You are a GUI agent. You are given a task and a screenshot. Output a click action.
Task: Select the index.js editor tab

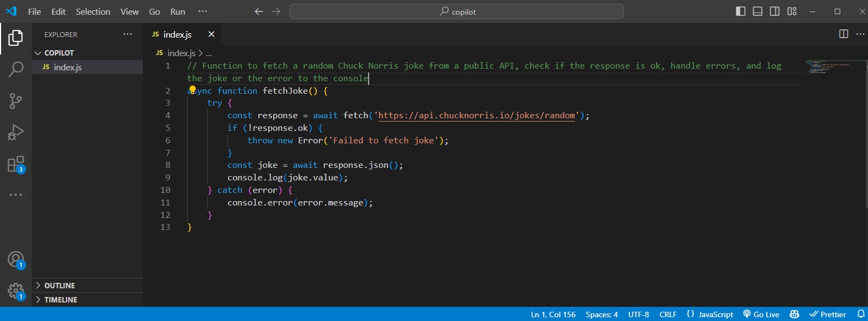(x=177, y=34)
